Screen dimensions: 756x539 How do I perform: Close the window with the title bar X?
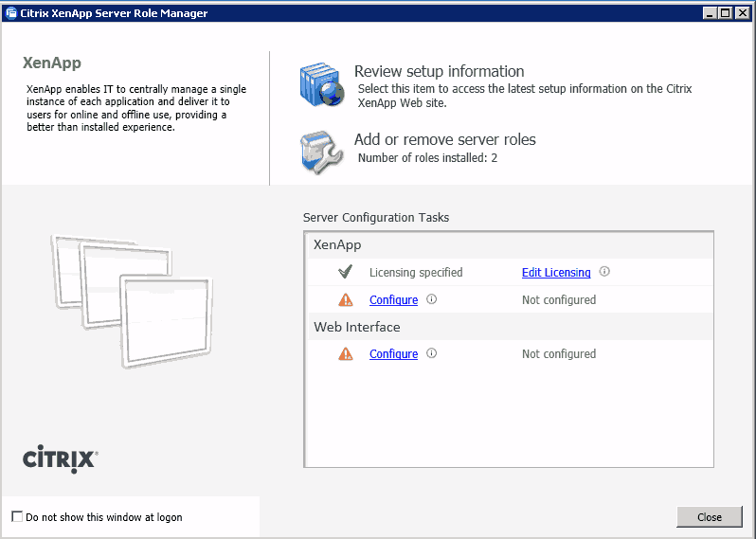743,13
